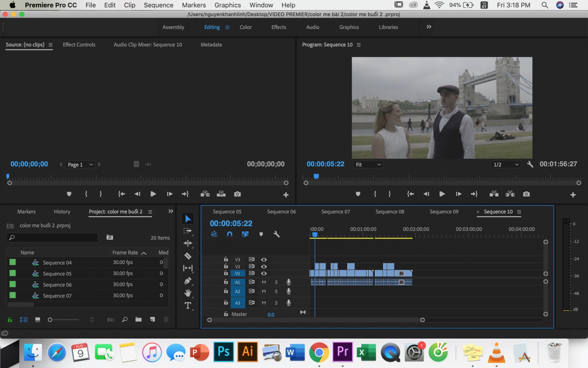Open Sequence 10 panel menu
Screen dimensions: 588x368
click(x=519, y=212)
